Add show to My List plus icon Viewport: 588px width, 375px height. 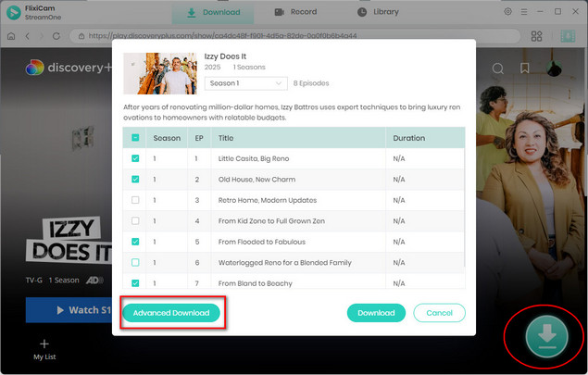tap(44, 344)
